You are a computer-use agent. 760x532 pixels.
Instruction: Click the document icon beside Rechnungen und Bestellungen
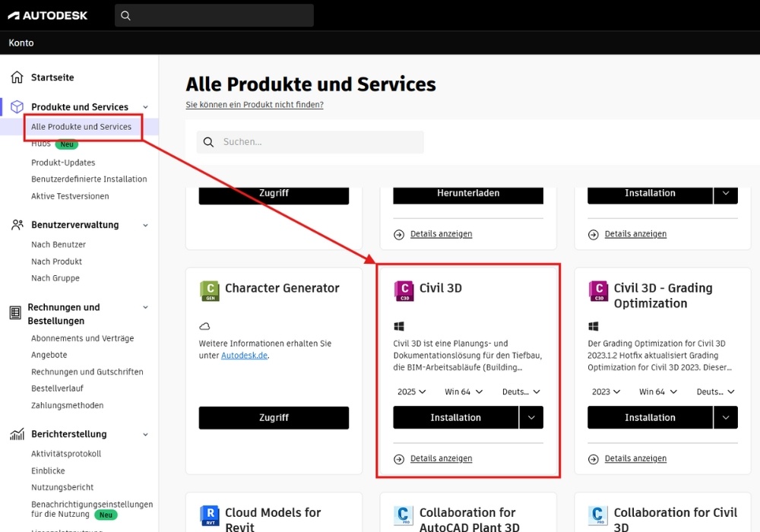15,313
